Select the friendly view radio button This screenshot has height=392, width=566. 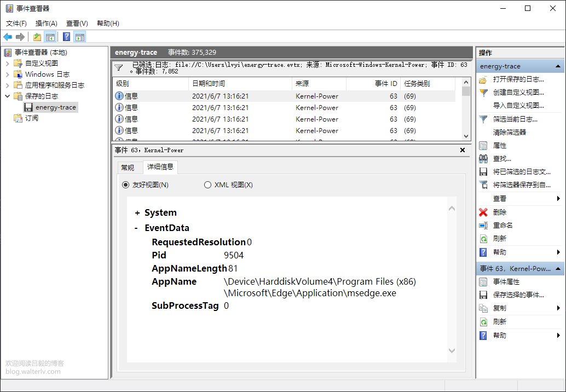(x=126, y=185)
